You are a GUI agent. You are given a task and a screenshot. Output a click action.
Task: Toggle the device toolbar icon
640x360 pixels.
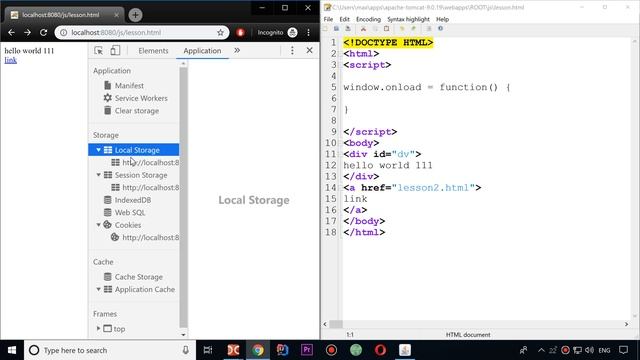[115, 51]
